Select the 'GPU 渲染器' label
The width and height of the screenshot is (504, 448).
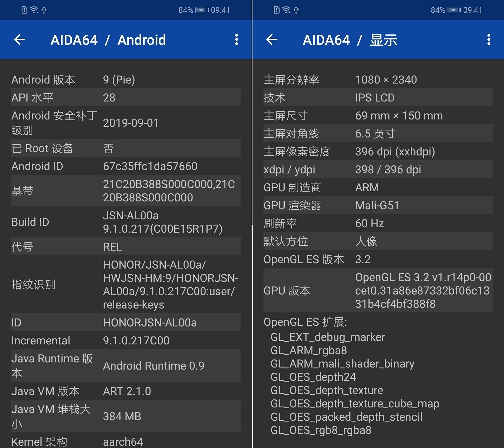(x=292, y=206)
